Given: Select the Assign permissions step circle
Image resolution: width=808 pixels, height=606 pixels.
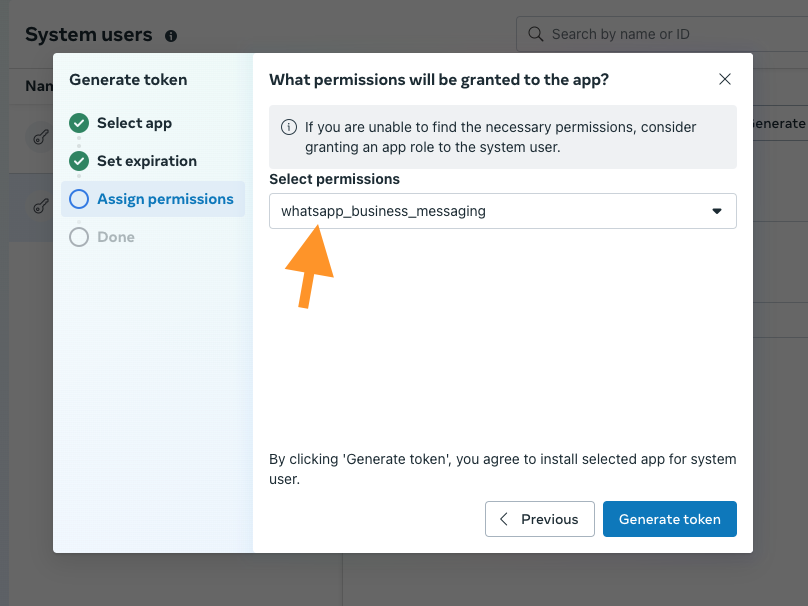Looking at the screenshot, I should [79, 199].
